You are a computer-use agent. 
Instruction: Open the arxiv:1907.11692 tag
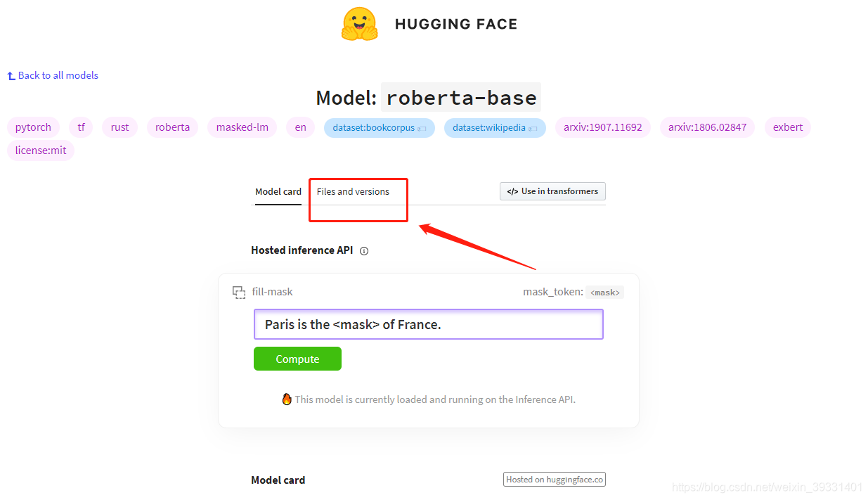pyautogui.click(x=602, y=127)
